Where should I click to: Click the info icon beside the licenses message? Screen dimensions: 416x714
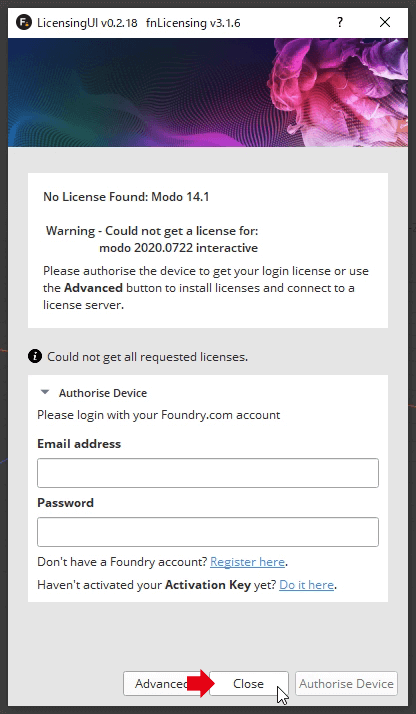35,357
